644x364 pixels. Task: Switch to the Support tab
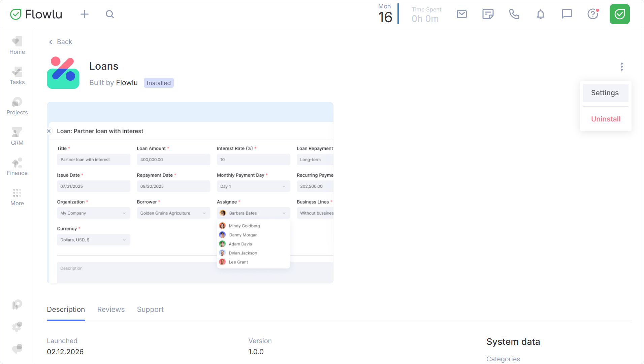(x=150, y=310)
